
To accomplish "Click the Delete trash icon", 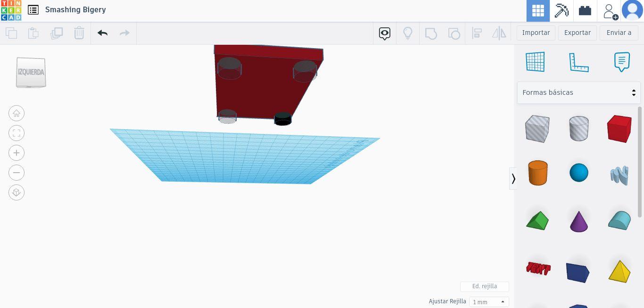I will pos(79,33).
